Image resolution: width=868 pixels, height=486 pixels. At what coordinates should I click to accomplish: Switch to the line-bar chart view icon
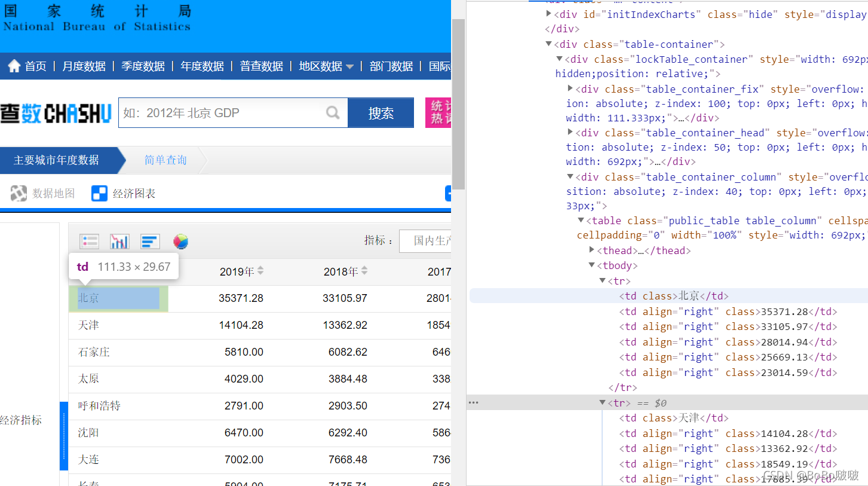[x=119, y=242]
